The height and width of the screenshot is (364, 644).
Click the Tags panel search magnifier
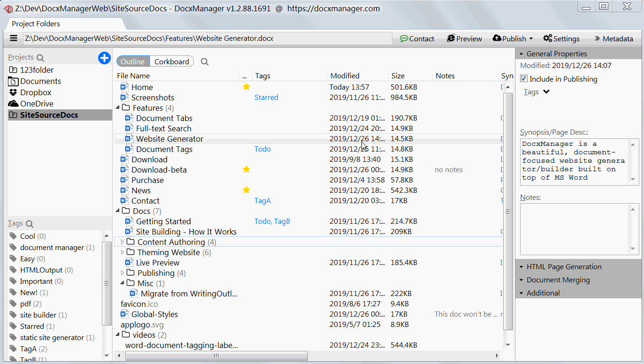[x=30, y=224]
